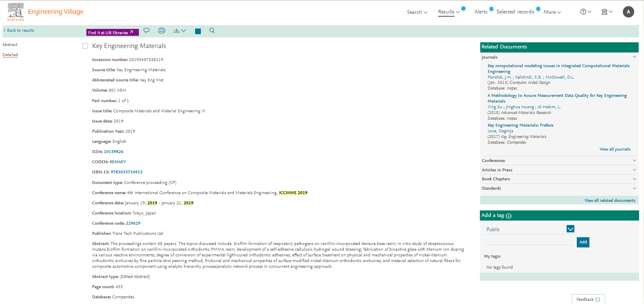Click conference location Tokyo, Japan
644x304 pixels.
[x=144, y=213]
